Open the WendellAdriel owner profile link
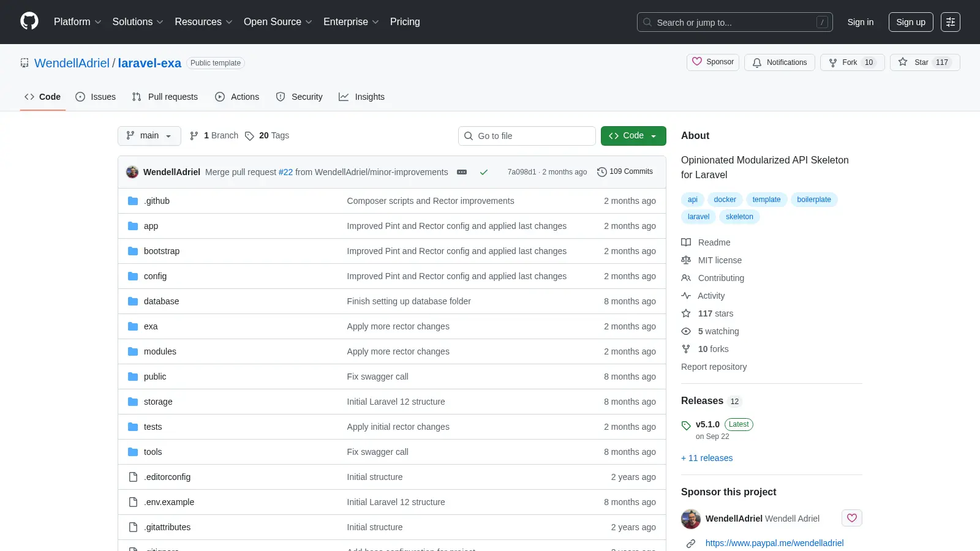 pos(72,63)
